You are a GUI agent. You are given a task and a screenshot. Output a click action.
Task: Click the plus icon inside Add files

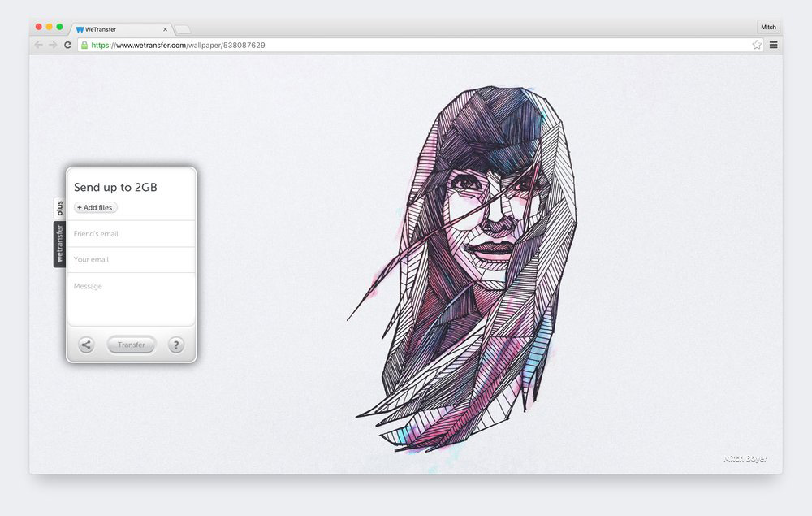click(x=81, y=207)
